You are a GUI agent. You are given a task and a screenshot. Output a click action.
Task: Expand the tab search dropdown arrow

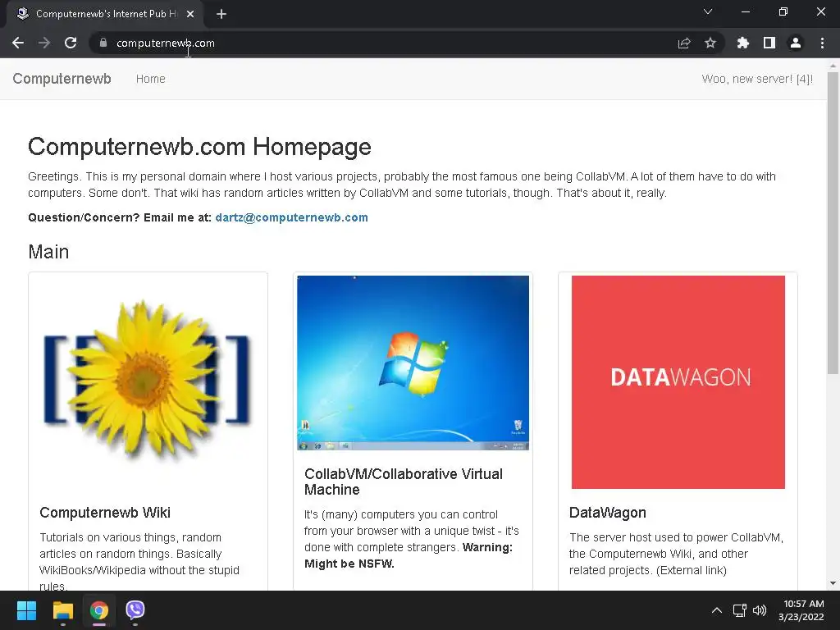click(708, 11)
